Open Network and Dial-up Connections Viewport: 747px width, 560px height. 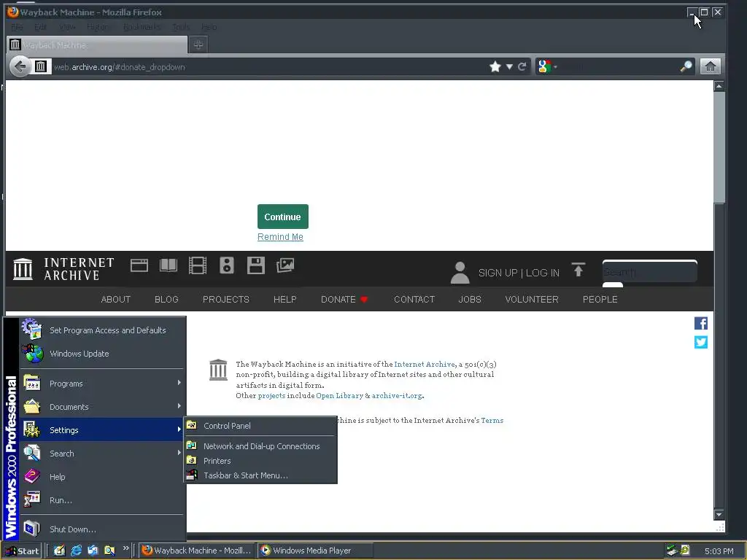(260, 446)
